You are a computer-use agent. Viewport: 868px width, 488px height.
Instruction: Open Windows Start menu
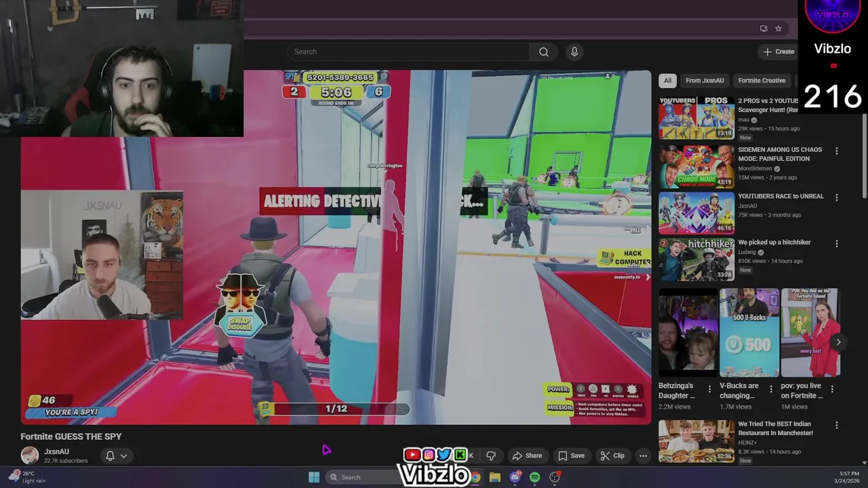pyautogui.click(x=314, y=477)
